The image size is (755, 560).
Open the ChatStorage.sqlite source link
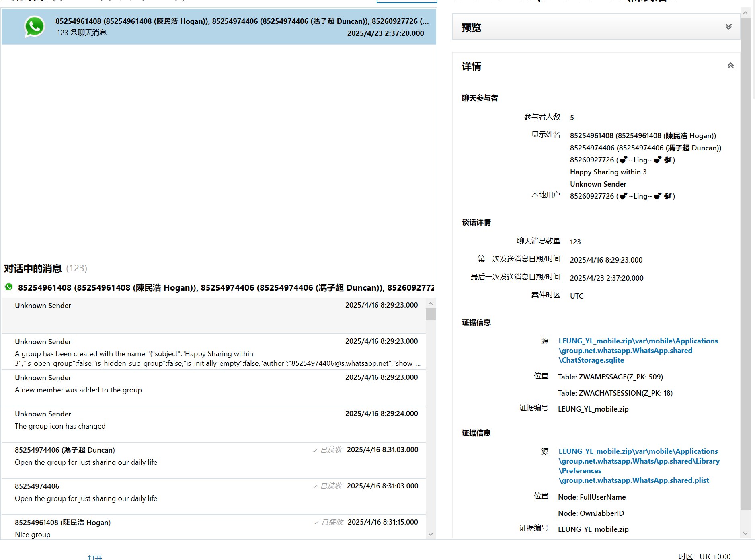coord(638,351)
